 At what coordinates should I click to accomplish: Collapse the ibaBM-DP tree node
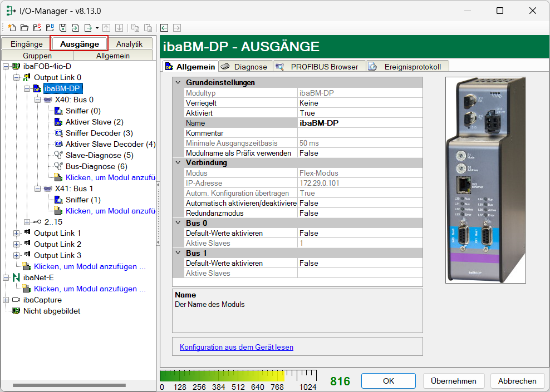(27, 88)
